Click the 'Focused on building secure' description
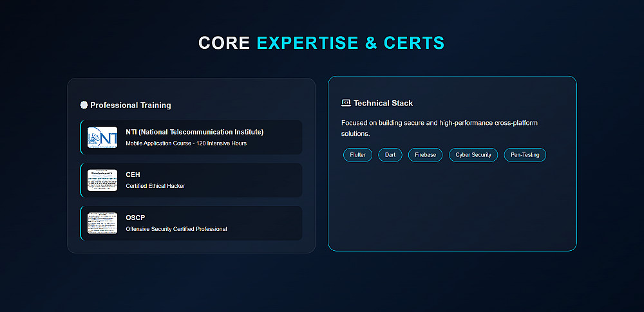644x312 pixels. 439,128
